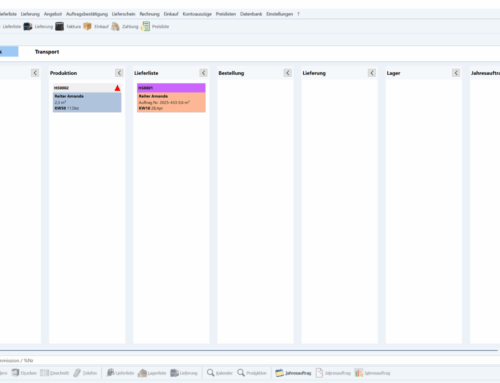Click the Lieferung truck icon in bottom bar
The width and height of the screenshot is (500, 383).
(x=174, y=373)
